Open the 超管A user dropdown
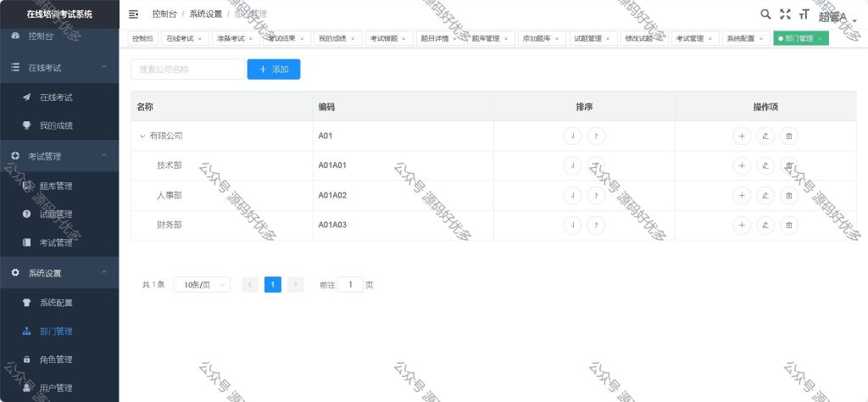 tap(837, 18)
